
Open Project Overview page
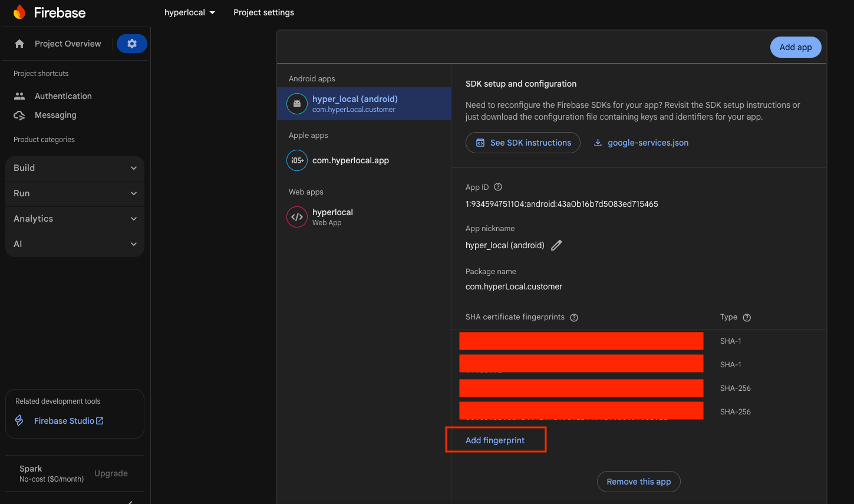[68, 44]
